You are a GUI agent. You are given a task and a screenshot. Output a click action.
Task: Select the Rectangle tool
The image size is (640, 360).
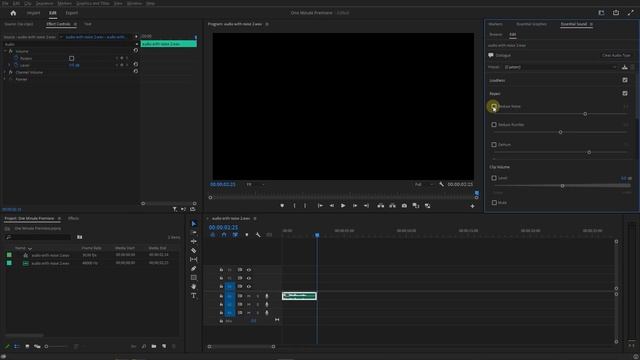194,278
